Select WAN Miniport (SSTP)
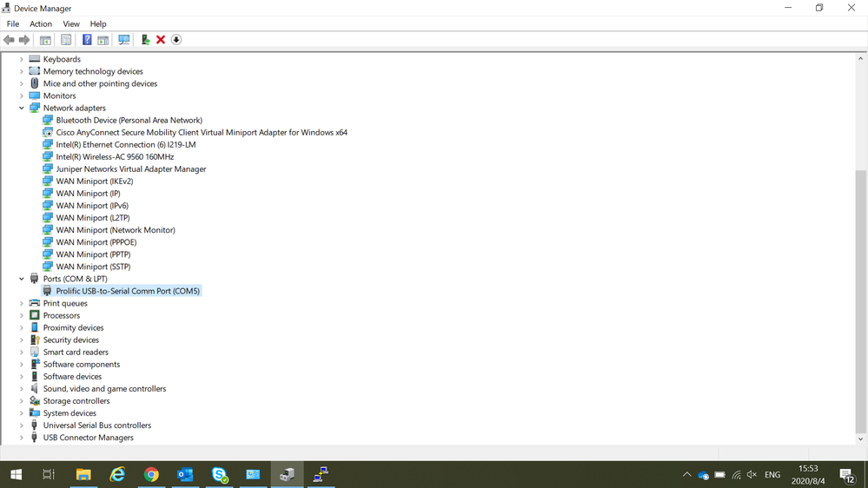The width and height of the screenshot is (868, 488). pos(93,267)
